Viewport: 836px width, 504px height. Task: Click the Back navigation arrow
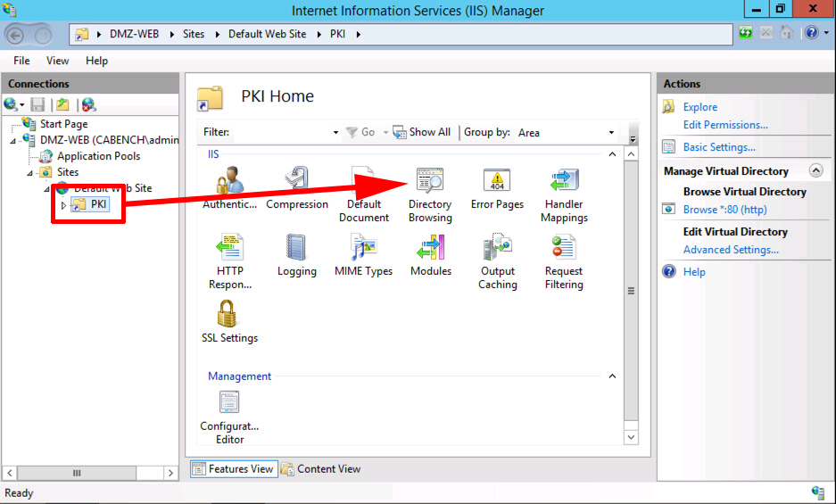15,35
